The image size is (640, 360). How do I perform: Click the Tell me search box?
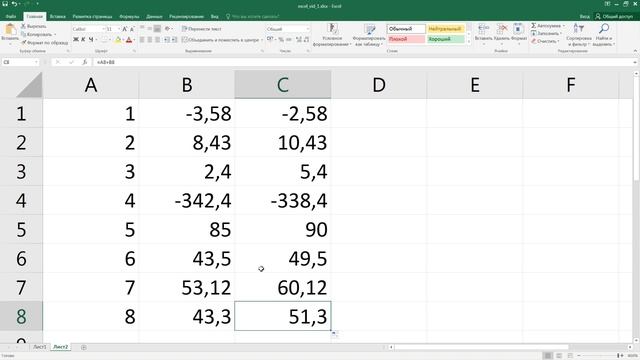coord(253,16)
